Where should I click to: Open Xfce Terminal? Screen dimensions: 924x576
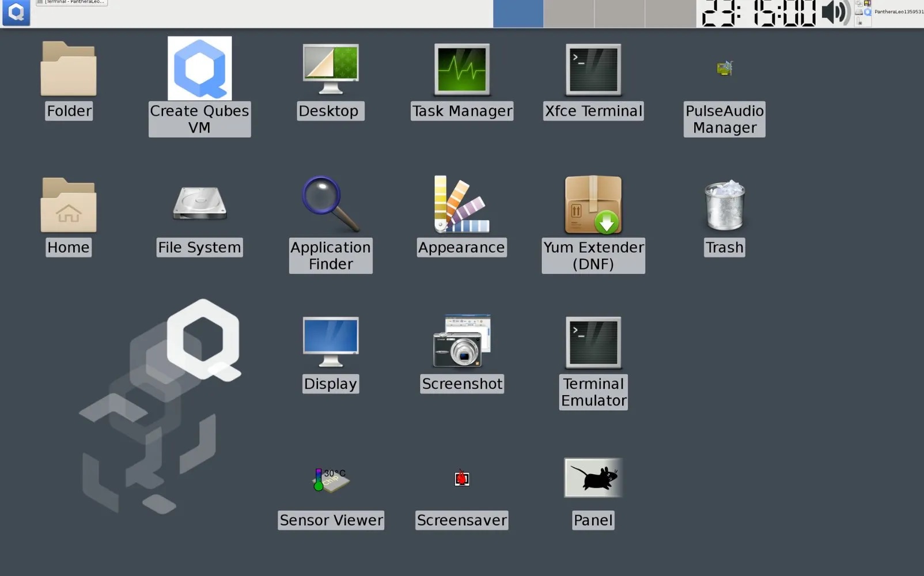(x=593, y=69)
